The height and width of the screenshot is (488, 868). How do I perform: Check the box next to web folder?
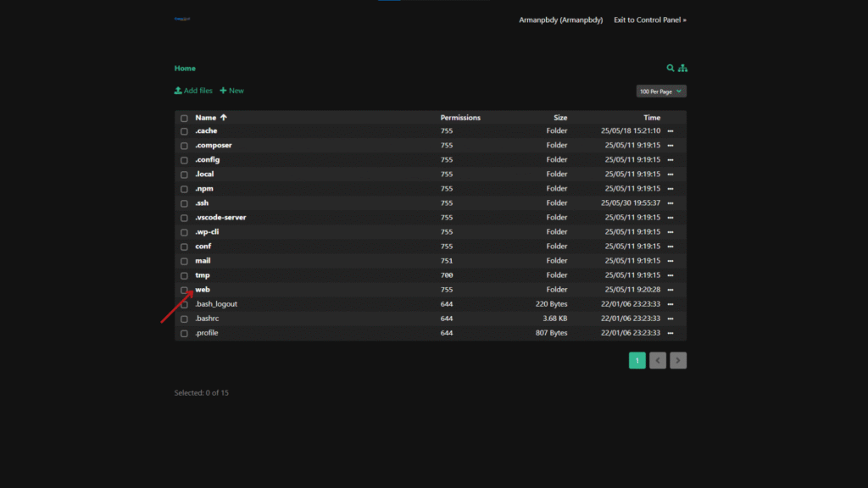coord(184,290)
